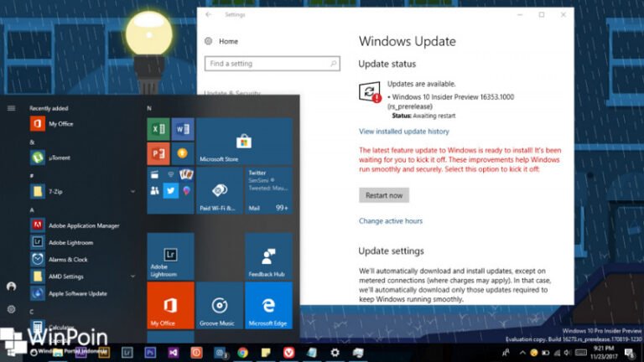Click the Change active hours link
This screenshot has width=644, height=362.
point(390,221)
